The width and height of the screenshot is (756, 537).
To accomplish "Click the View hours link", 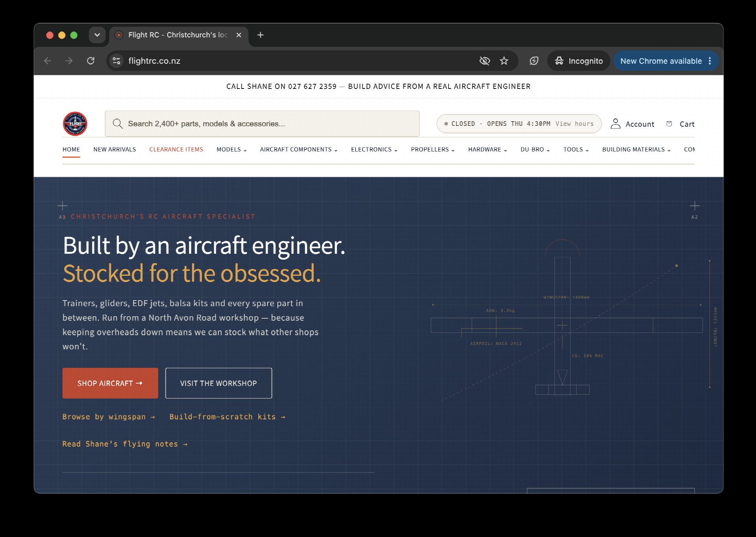I will click(x=574, y=124).
